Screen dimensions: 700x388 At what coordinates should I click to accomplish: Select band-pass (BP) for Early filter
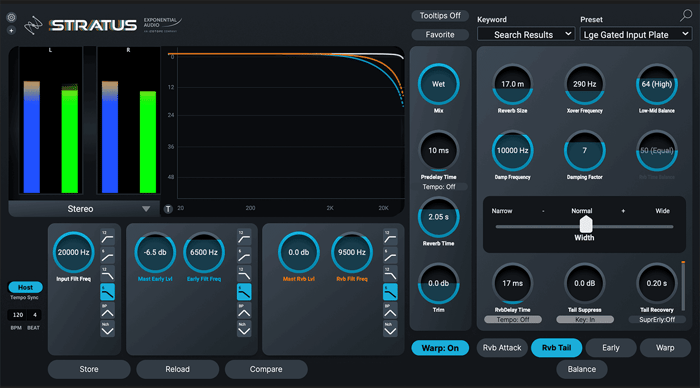click(244, 310)
